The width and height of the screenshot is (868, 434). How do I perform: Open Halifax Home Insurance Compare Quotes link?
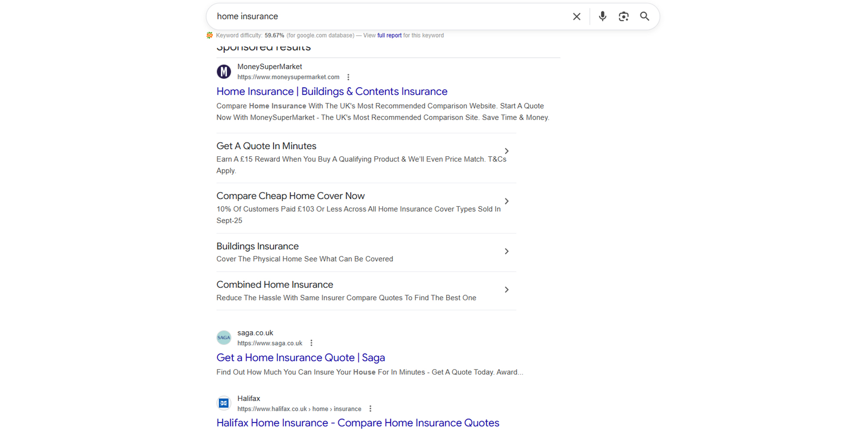coord(358,423)
